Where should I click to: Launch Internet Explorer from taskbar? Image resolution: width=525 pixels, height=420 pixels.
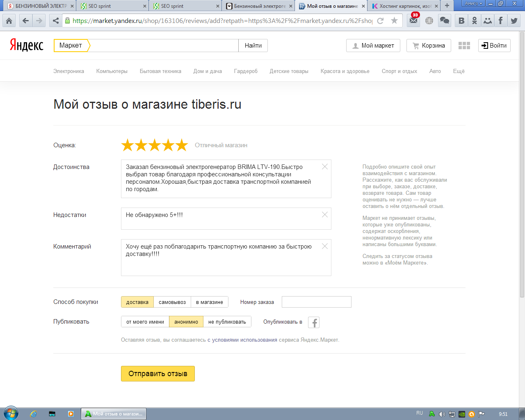click(x=33, y=414)
